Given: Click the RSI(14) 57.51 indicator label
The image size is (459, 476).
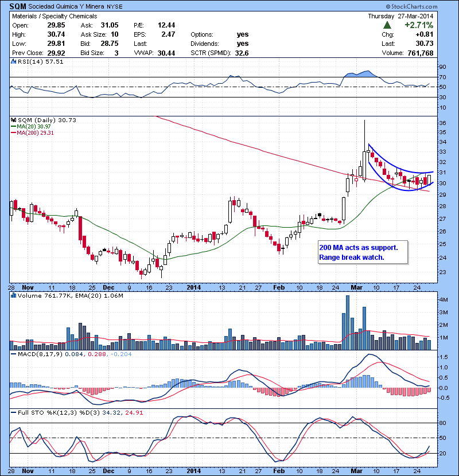Looking at the screenshot, I should (40, 61).
